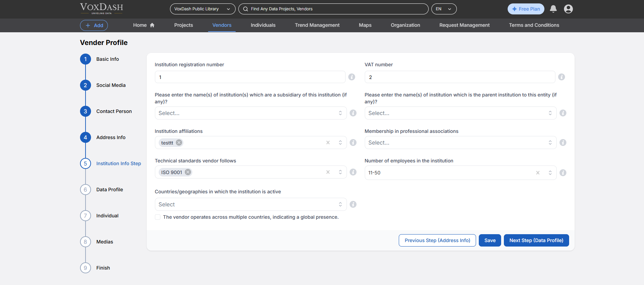Click Next Step (Data Profile) button

pyautogui.click(x=536, y=240)
